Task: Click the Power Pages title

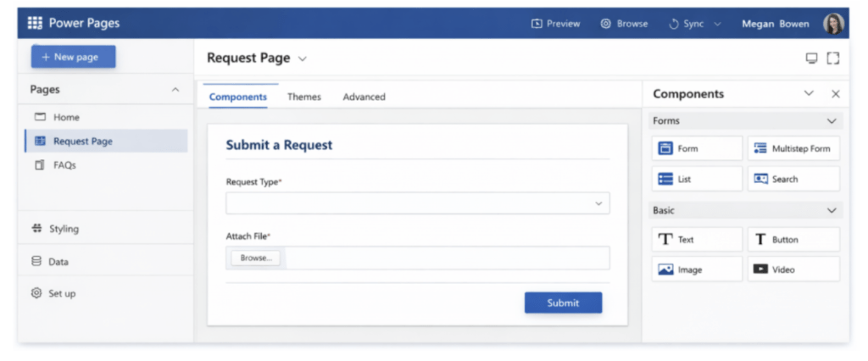Action: (84, 23)
